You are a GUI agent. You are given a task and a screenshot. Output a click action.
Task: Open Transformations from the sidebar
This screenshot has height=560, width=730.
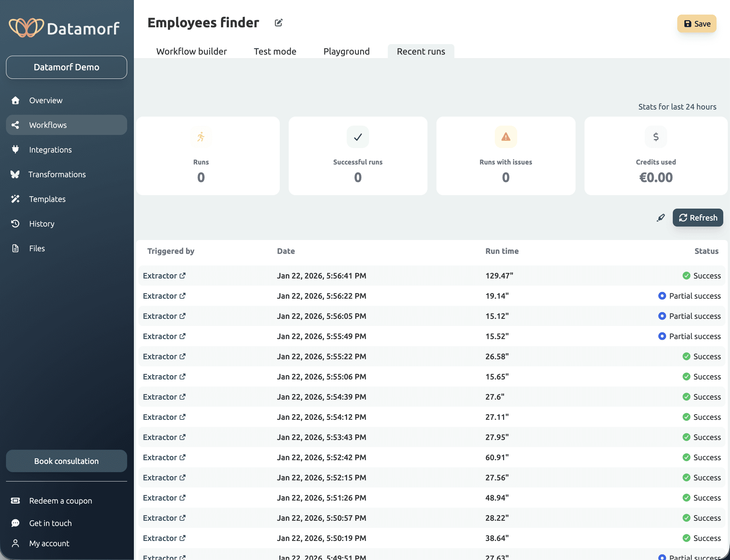[x=57, y=174]
